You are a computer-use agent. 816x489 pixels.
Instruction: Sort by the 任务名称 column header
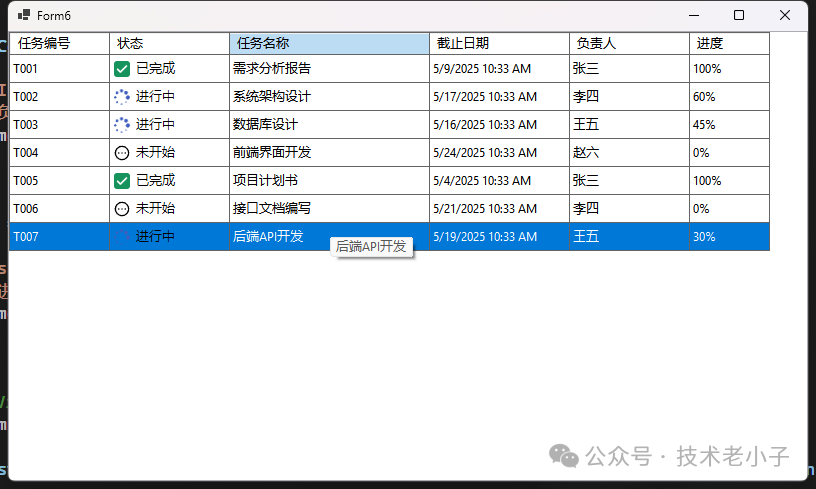(329, 43)
